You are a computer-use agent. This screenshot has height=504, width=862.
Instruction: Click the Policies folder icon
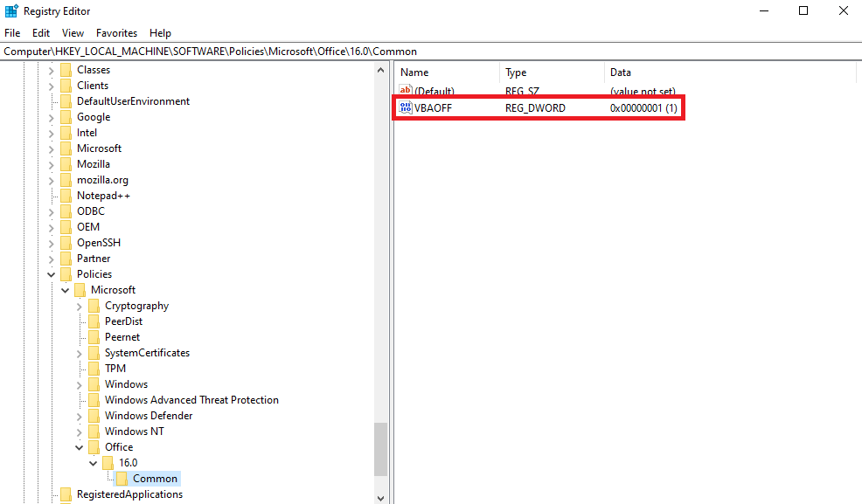click(66, 274)
